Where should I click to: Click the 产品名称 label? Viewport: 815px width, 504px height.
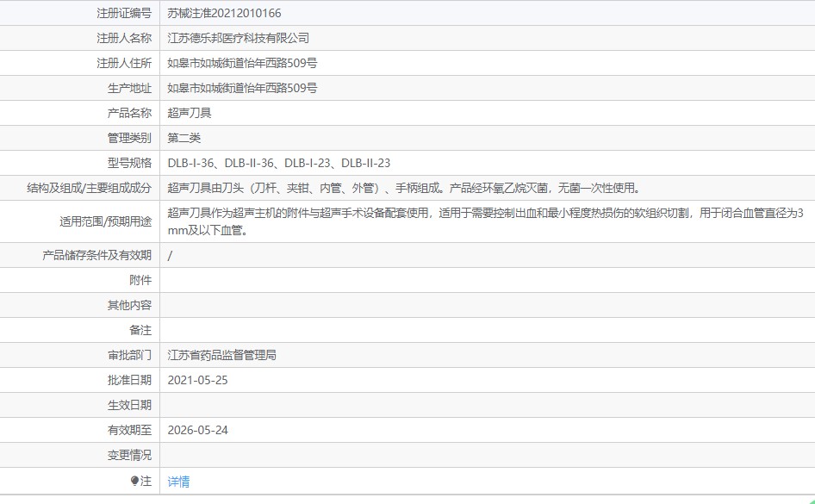[129, 113]
